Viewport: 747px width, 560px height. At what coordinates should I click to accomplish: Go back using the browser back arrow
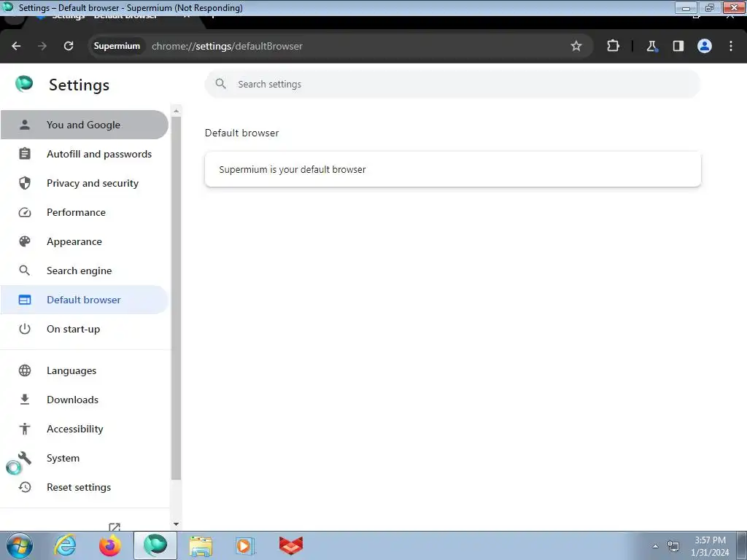point(16,46)
